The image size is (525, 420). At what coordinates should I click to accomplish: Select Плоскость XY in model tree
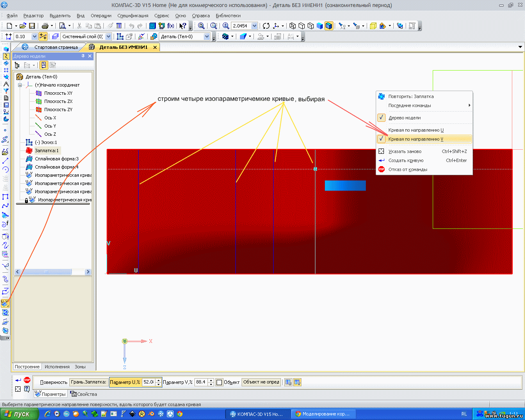point(58,93)
